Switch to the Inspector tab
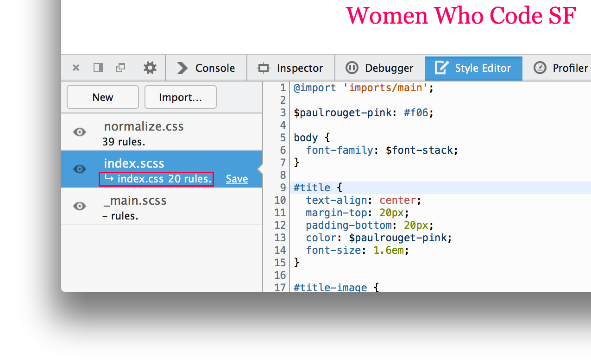 [x=291, y=68]
